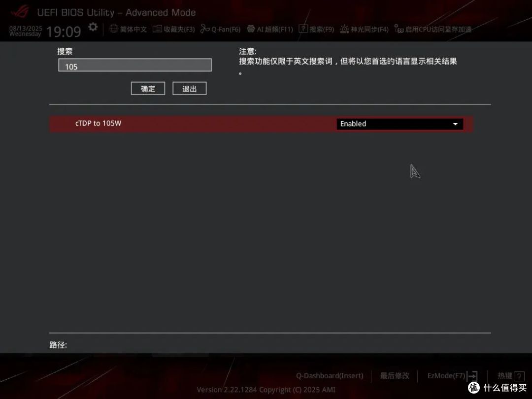532x399 pixels.
Task: Open the settings gear next to the clock
Action: click(x=93, y=27)
